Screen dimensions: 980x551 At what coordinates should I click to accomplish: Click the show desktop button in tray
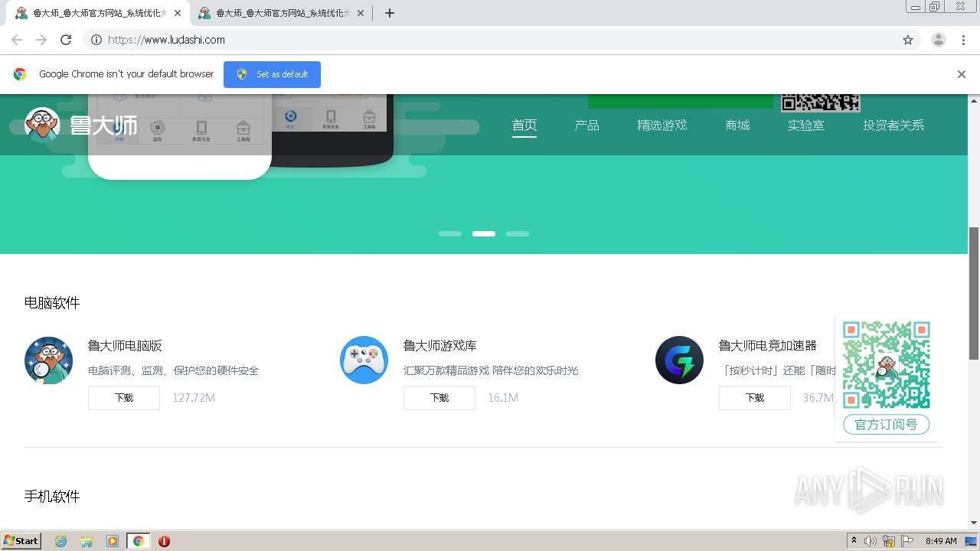point(971,541)
